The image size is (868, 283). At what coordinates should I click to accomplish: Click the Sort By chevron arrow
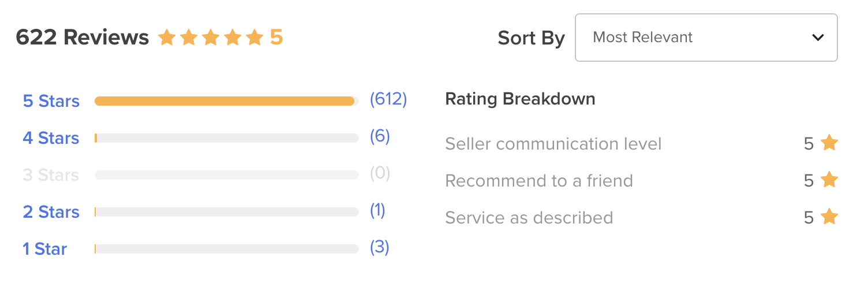pos(818,38)
